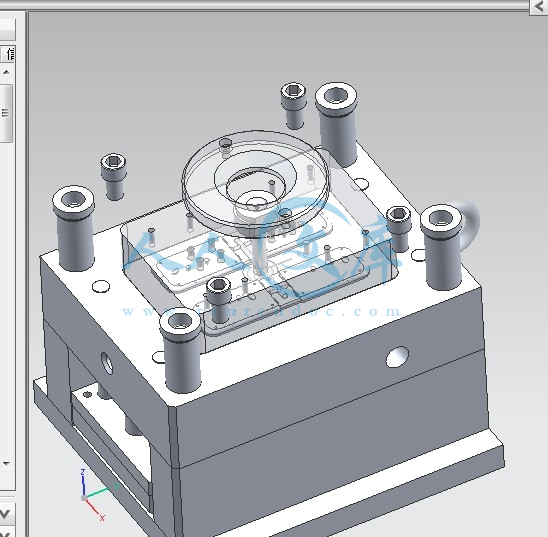This screenshot has height=537, width=548.
Task: Pick the oval hole on the mold's left face
Action: [107, 363]
